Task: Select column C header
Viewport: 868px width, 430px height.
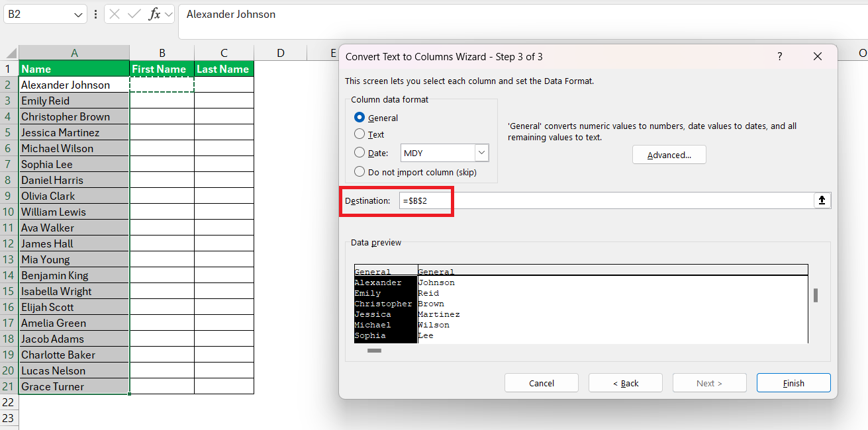Action: click(224, 53)
